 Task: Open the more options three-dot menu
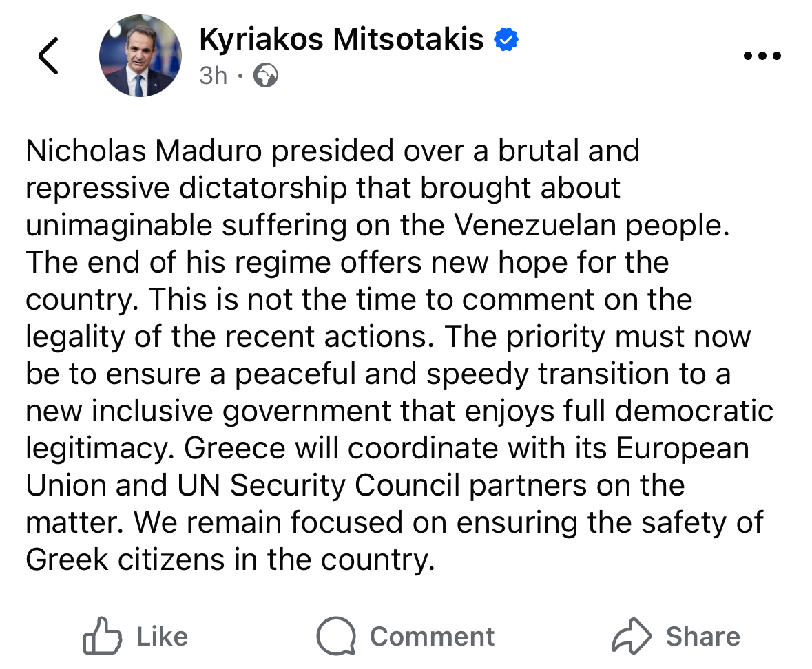coord(762,56)
